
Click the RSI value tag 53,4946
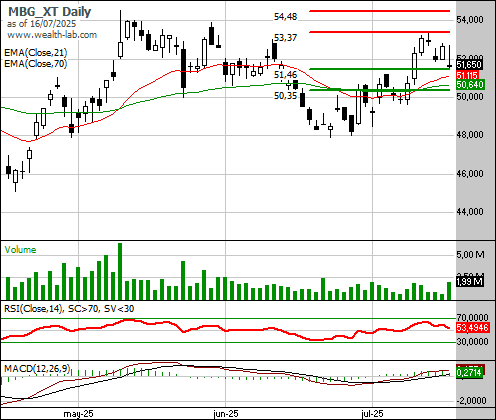[473, 328]
